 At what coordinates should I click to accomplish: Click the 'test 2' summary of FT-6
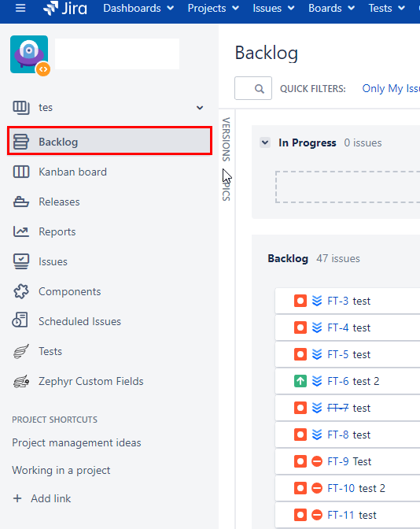click(x=366, y=381)
